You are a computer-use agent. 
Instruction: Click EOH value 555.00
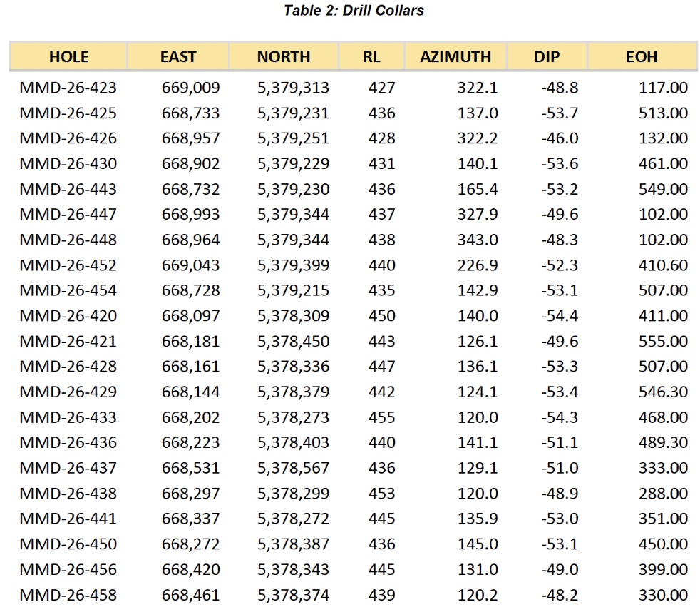pyautogui.click(x=663, y=341)
